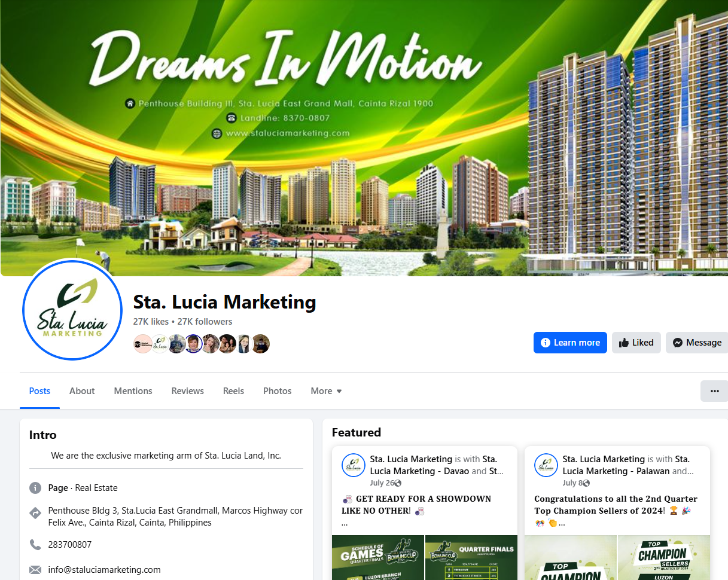
Task: Open Message with the Messenger icon
Action: pyautogui.click(x=697, y=343)
